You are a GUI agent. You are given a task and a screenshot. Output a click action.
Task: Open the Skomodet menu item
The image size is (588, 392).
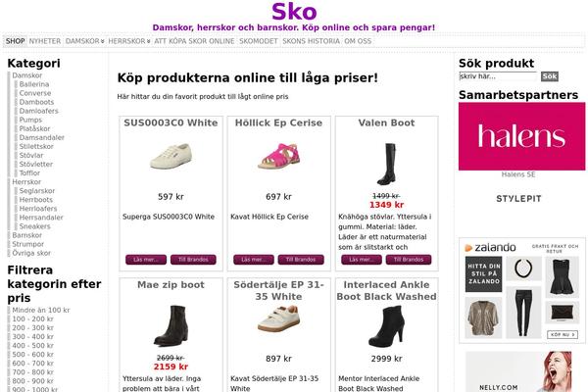(259, 41)
